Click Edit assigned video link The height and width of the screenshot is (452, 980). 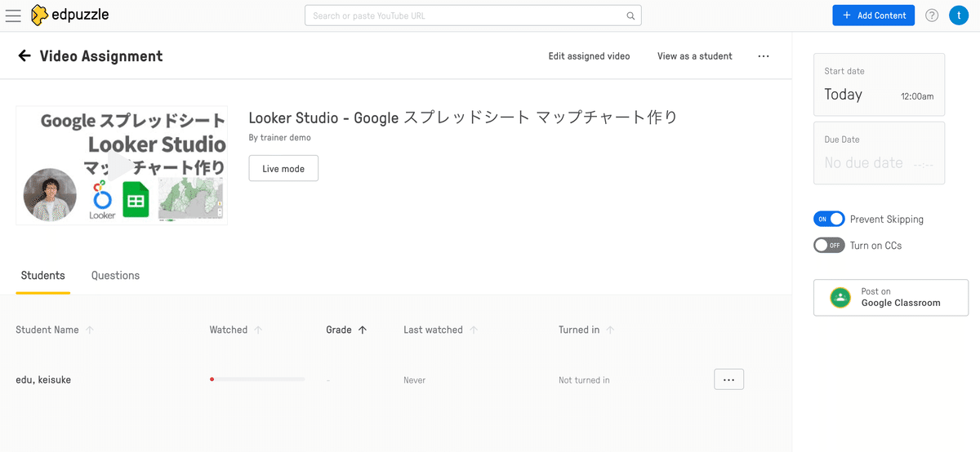pyautogui.click(x=589, y=56)
